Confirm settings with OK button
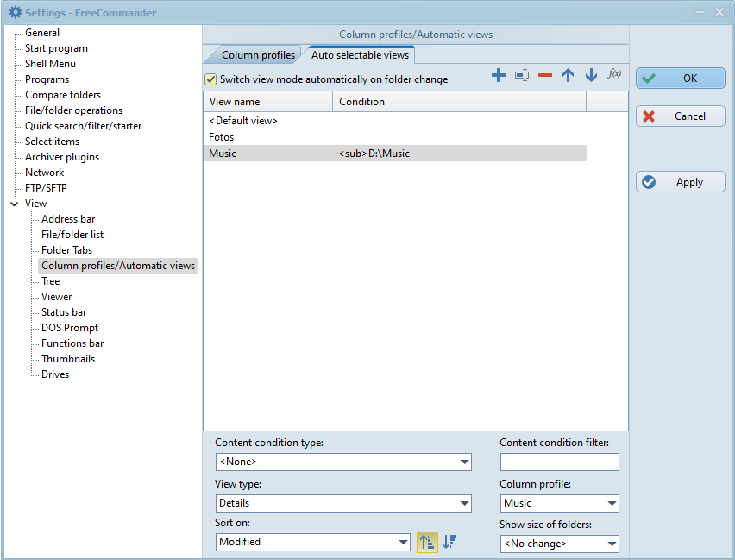This screenshot has height=560, width=735. click(x=680, y=79)
